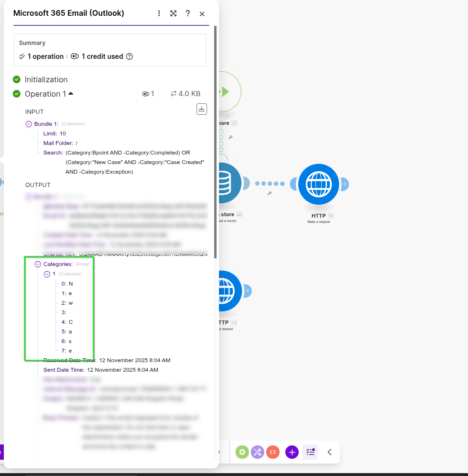Click the Mail Folder row
Viewport: 468px width, 476px height.
coord(60,143)
